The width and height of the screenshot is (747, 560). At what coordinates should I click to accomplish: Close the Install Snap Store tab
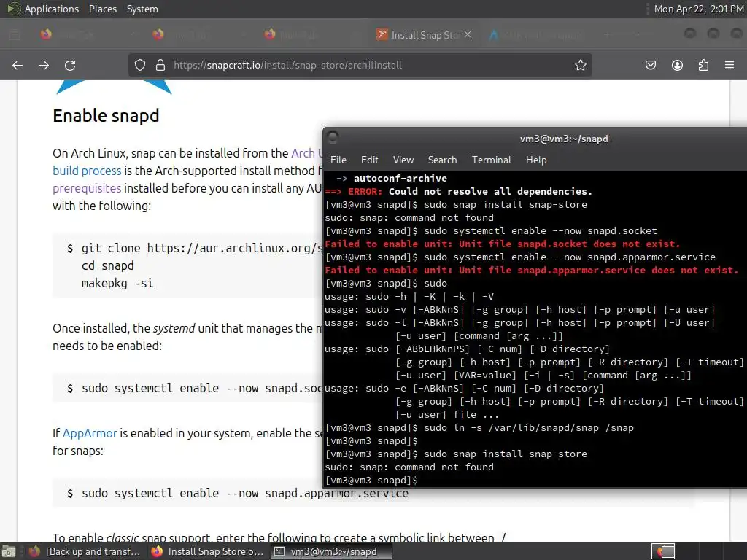point(468,34)
